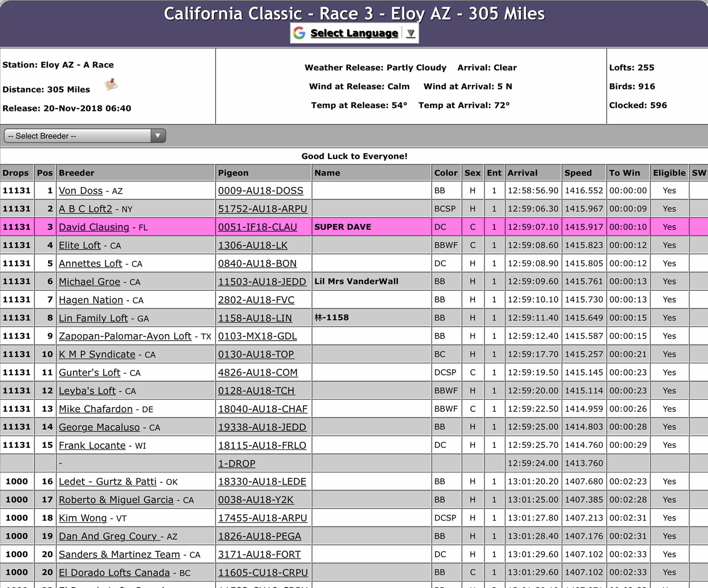Click the 1-DROP link

(x=236, y=463)
